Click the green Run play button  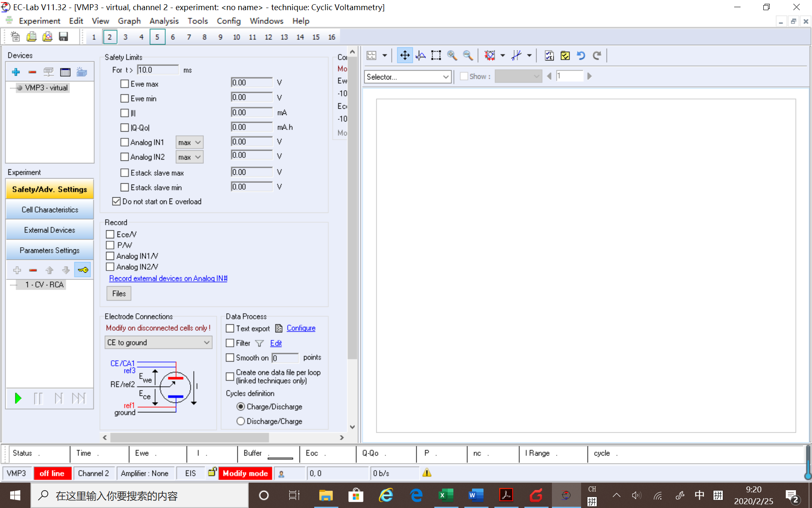[x=18, y=398]
